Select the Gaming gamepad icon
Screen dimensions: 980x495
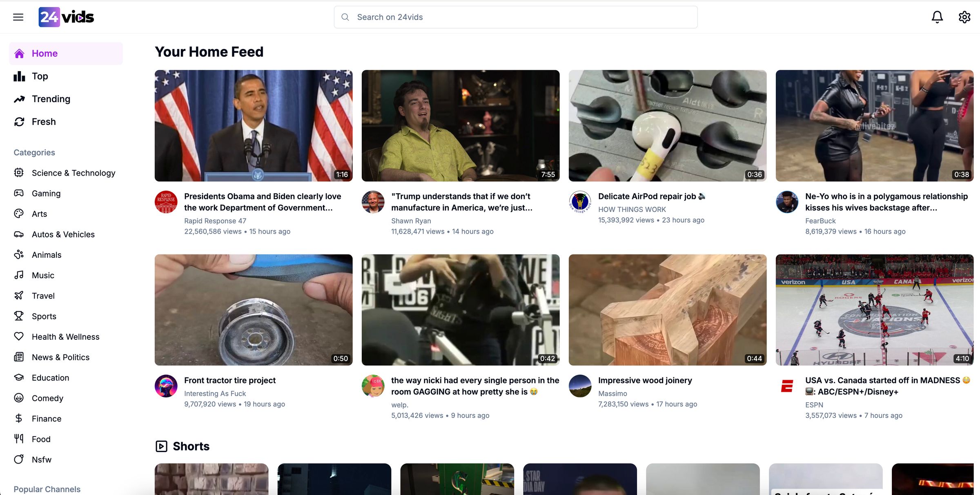tap(19, 193)
